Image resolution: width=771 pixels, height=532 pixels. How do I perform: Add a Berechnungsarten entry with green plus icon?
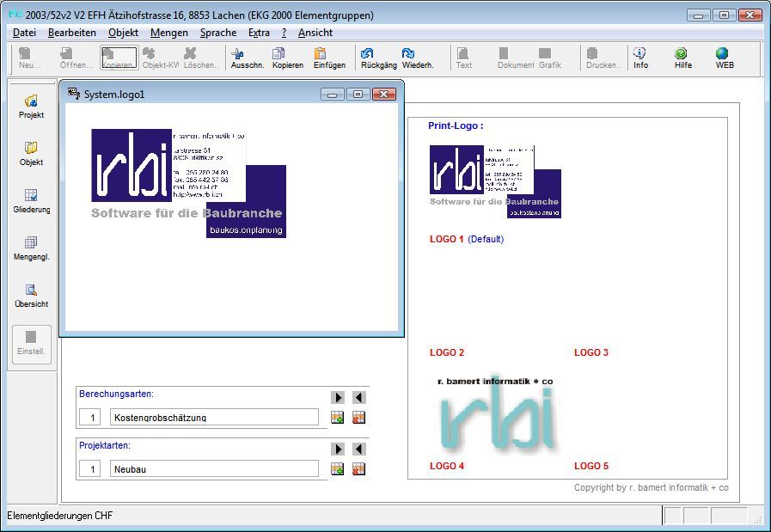click(337, 418)
